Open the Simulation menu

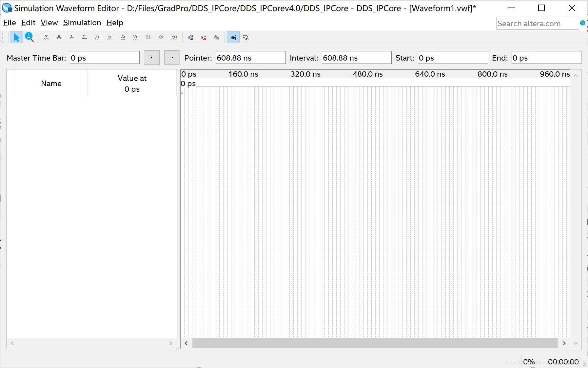[82, 23]
